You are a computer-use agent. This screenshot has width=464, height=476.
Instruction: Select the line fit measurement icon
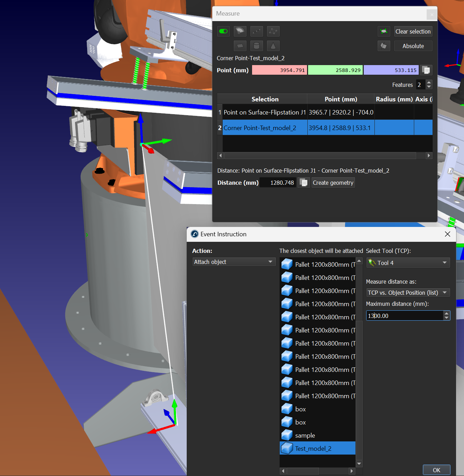(x=257, y=31)
